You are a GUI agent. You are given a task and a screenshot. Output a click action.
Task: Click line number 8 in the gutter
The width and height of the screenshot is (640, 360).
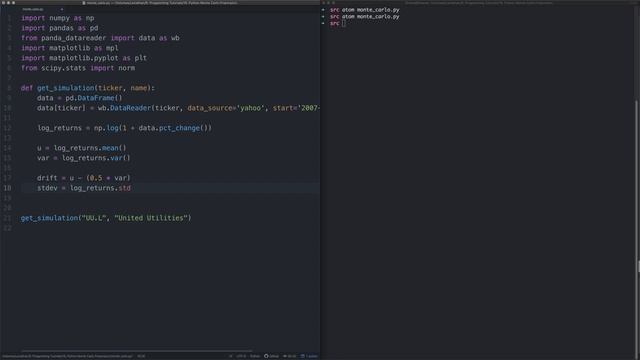[9, 88]
